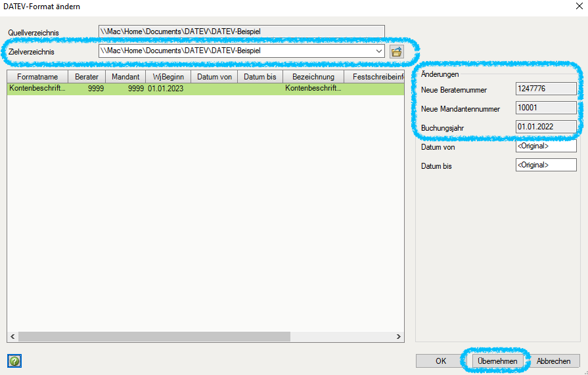Confirm with the OK button

point(441,361)
